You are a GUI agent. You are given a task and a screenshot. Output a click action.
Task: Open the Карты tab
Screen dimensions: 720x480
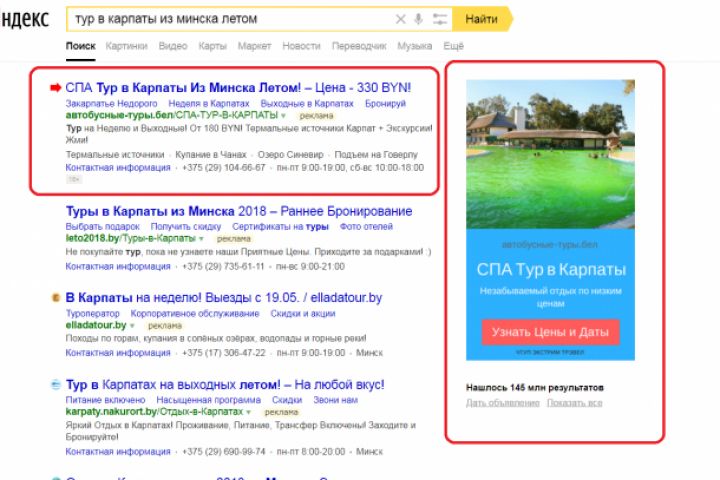(212, 46)
